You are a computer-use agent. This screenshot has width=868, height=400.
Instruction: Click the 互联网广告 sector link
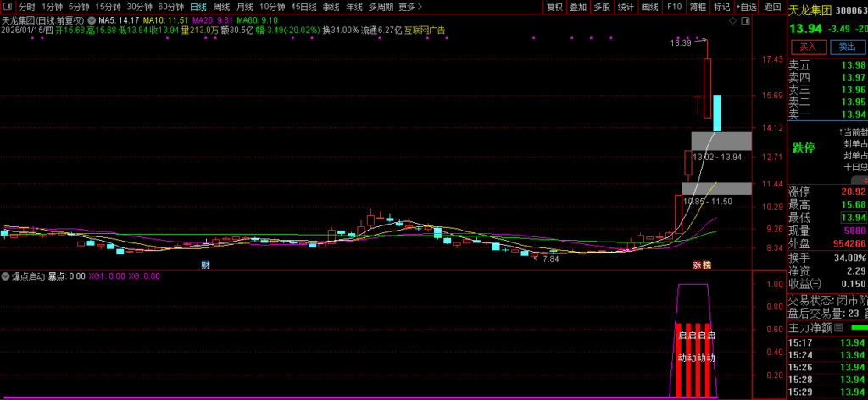[x=424, y=31]
